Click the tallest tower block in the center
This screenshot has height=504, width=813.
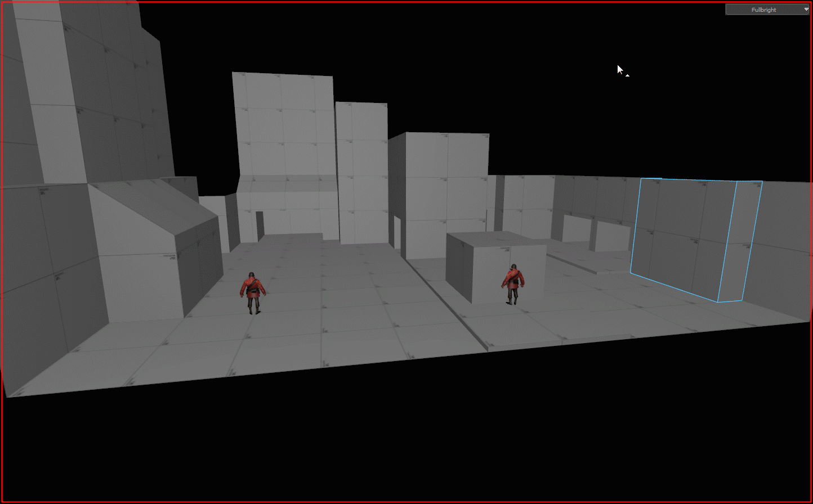(284, 124)
